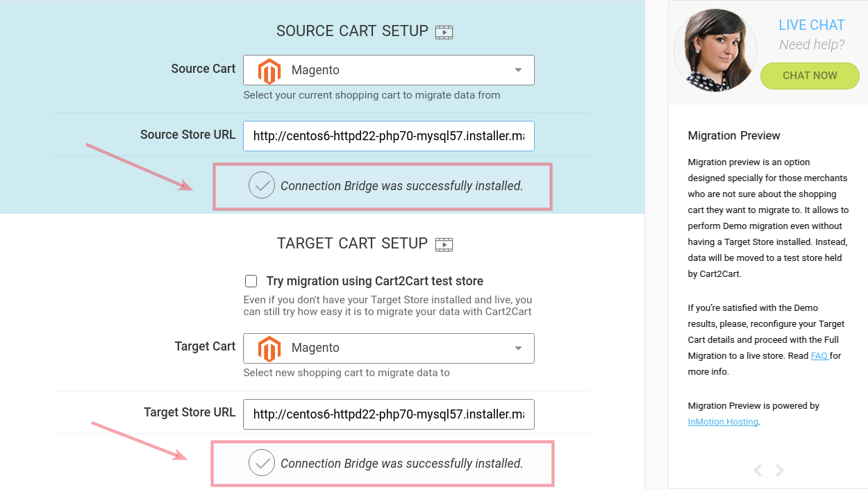The width and height of the screenshot is (868, 490).
Task: Click the 'TARGET CART SETUP' heading text
Action: click(352, 244)
